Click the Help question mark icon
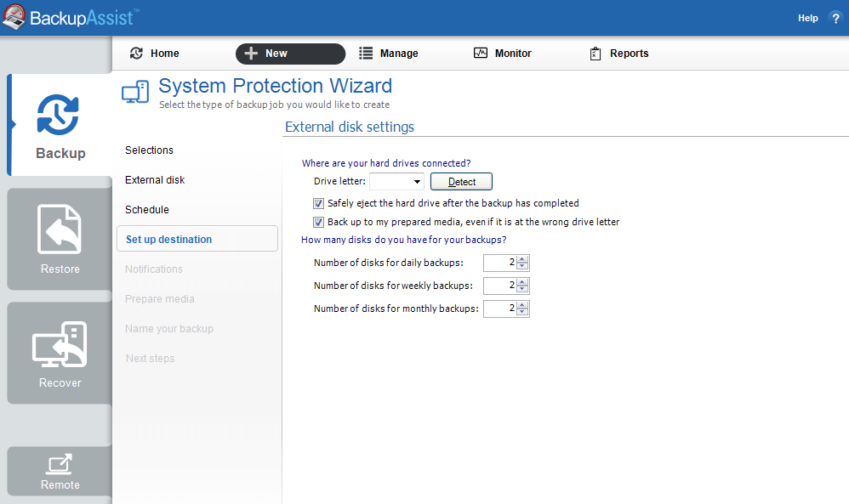Viewport: 849px width, 504px height. [x=835, y=18]
